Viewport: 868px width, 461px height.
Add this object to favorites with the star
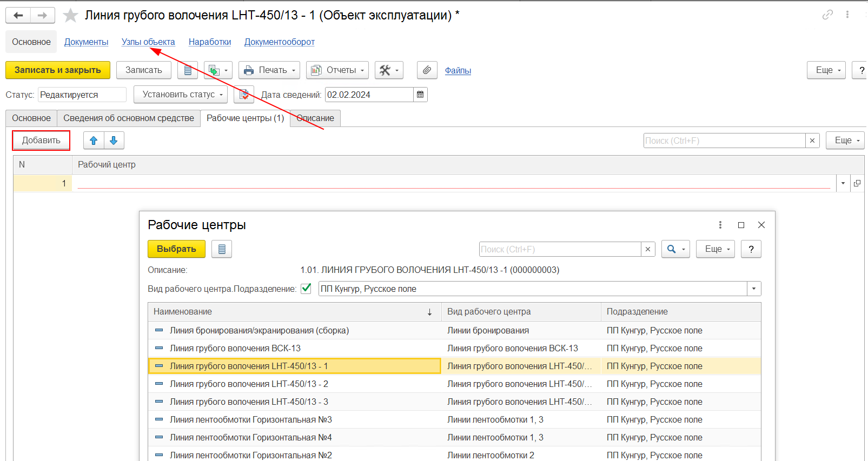tap(70, 15)
